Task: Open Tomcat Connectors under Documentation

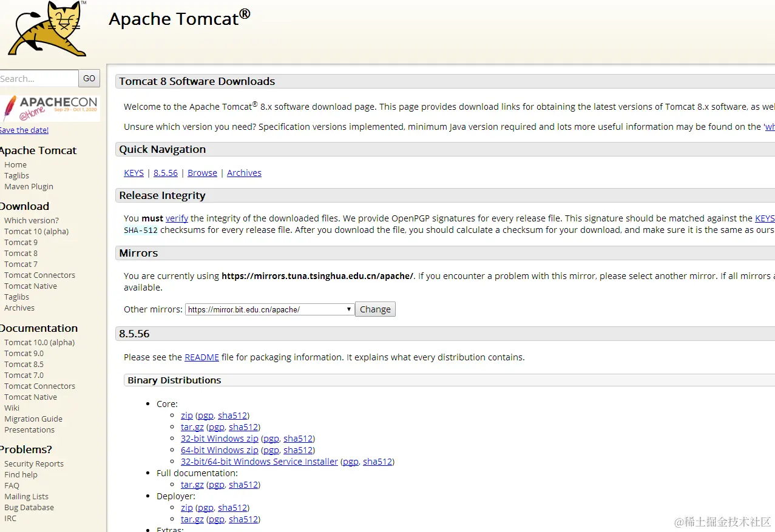Action: pos(39,386)
